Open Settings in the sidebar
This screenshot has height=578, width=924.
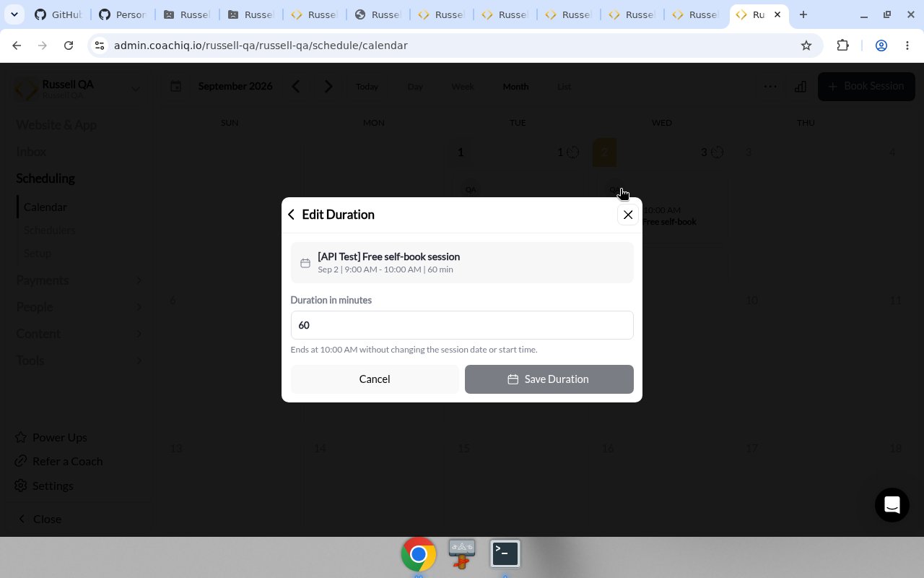(44, 486)
